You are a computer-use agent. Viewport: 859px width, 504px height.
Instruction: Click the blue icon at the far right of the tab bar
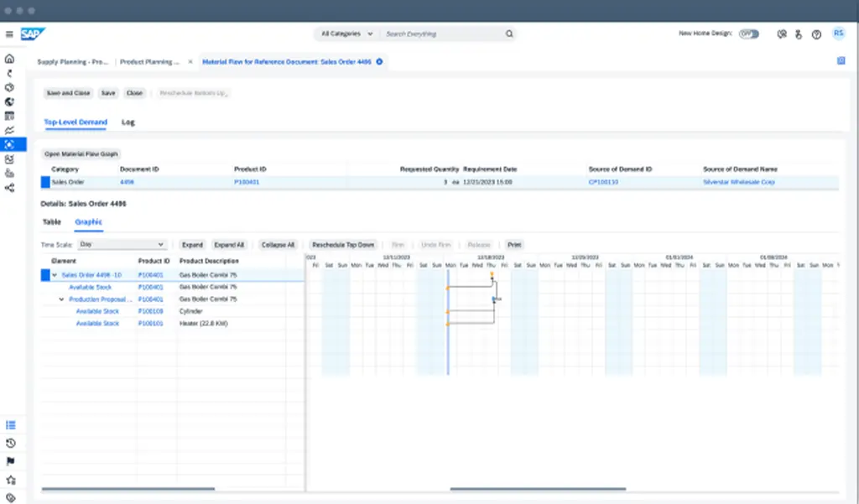[x=841, y=61]
